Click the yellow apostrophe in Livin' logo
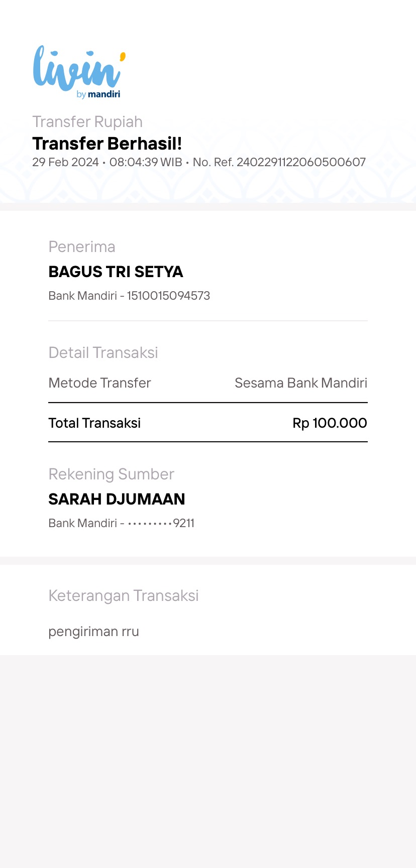The width and height of the screenshot is (416, 868). (x=123, y=56)
